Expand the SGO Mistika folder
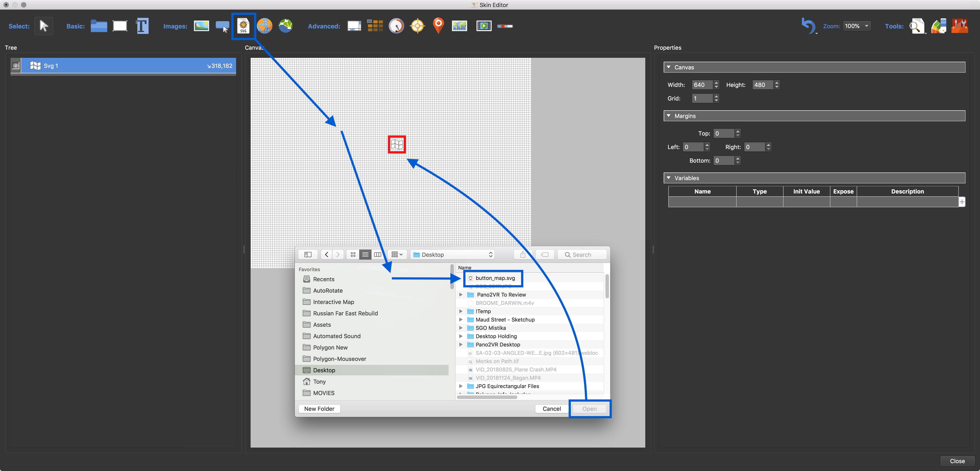980x471 pixels. [x=461, y=328]
